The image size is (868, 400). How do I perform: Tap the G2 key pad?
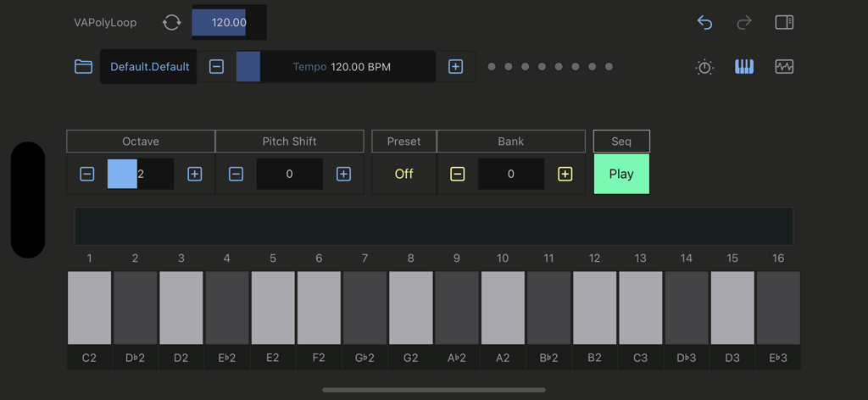tap(411, 308)
